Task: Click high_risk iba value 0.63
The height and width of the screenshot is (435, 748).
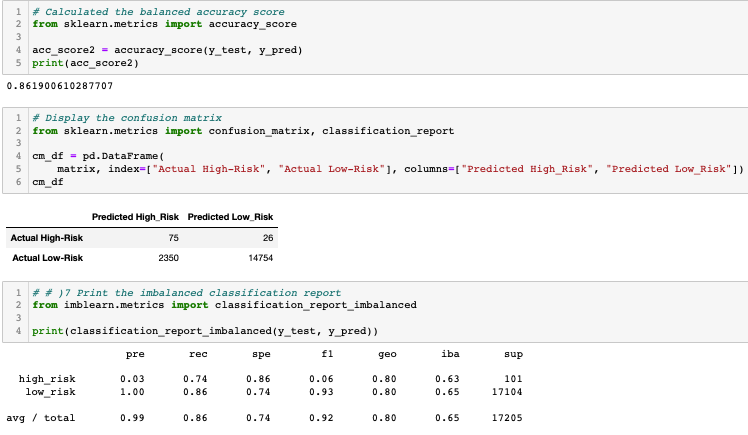Action: coord(447,379)
